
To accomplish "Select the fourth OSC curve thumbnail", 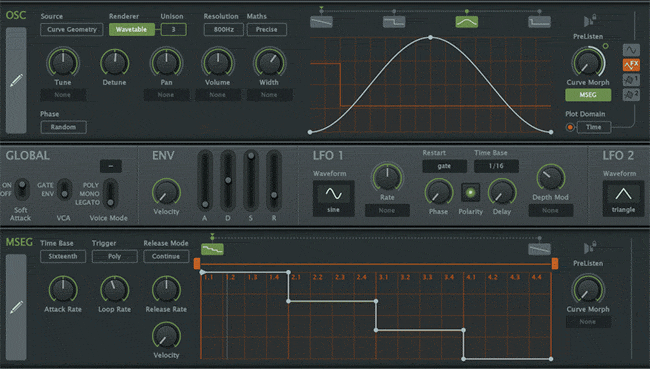I will tap(539, 22).
